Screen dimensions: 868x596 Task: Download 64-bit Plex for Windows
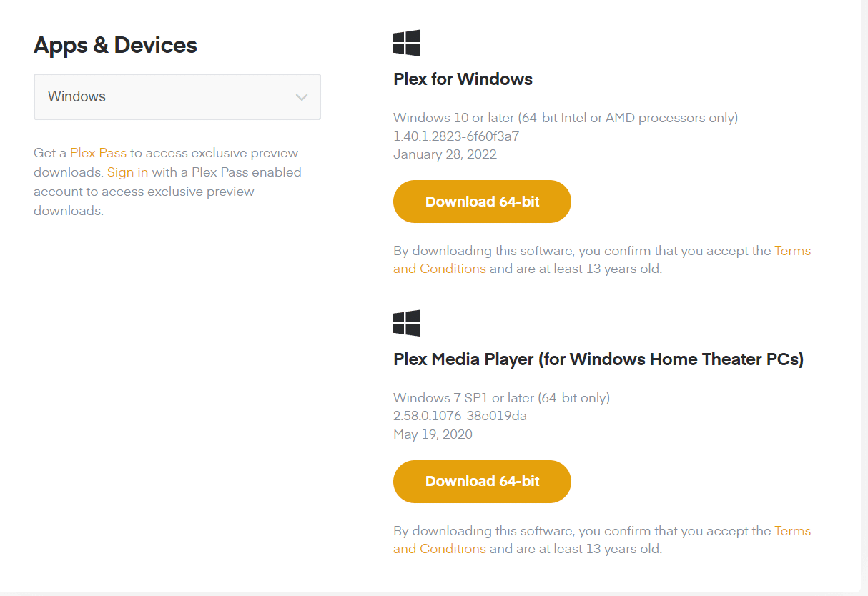tap(482, 202)
